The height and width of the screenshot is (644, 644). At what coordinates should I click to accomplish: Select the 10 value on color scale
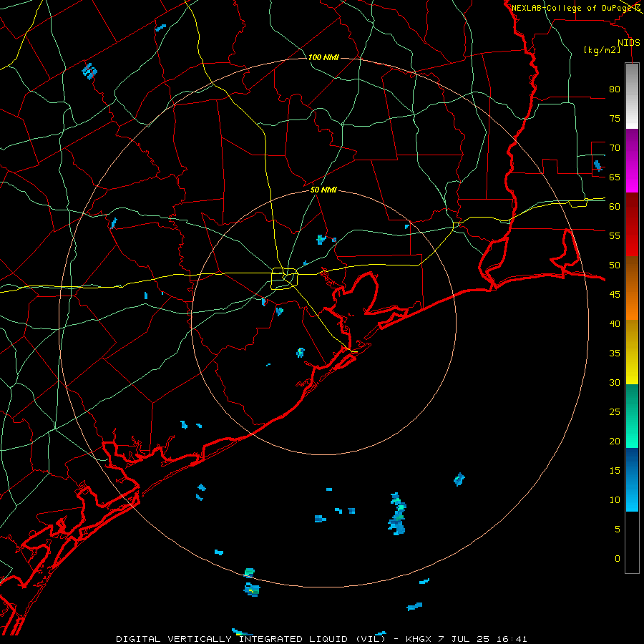click(615, 500)
